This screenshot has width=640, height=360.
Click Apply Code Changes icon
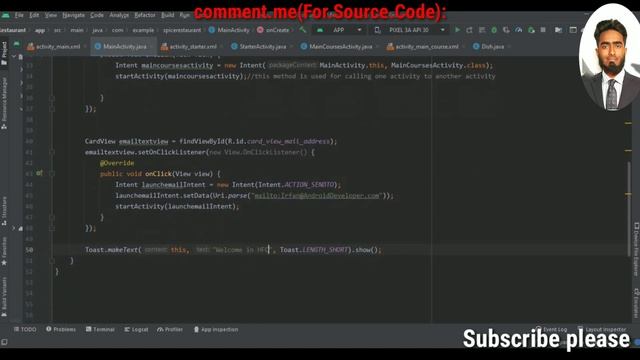pos(482,30)
